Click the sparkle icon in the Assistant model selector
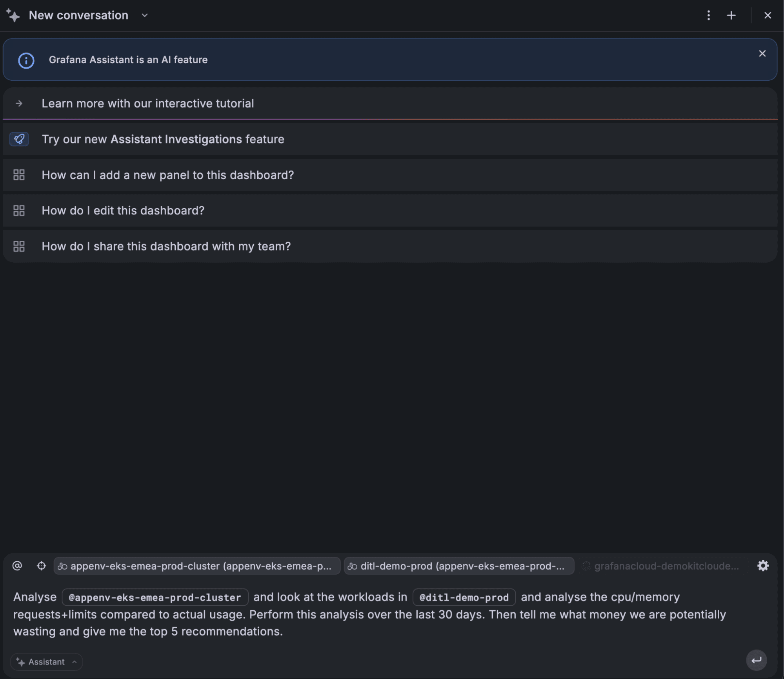This screenshot has height=679, width=784. (20, 661)
